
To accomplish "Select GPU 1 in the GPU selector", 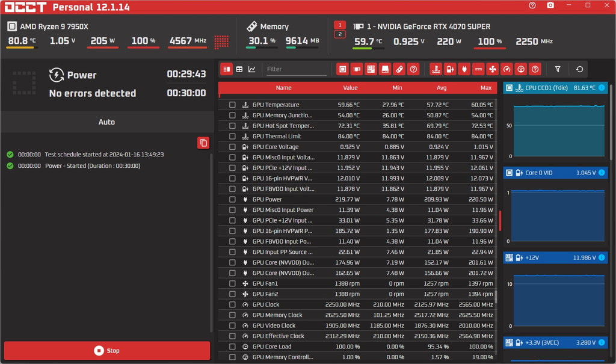I will click(x=340, y=25).
